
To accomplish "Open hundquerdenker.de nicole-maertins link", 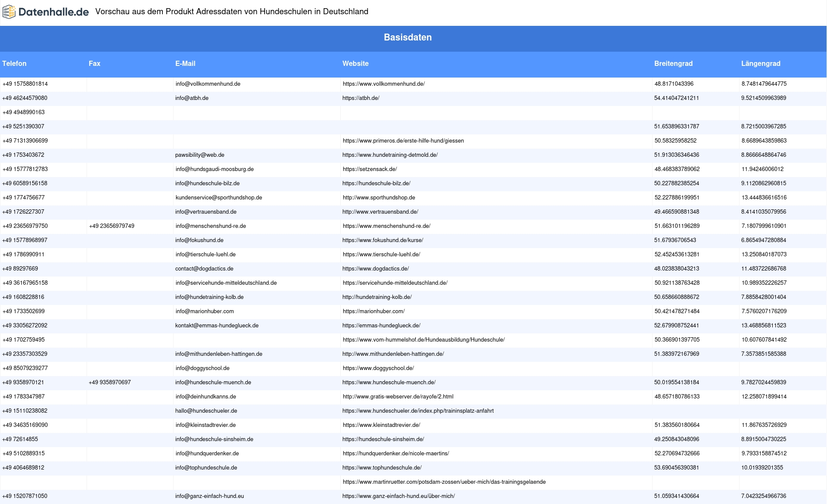I will 396,454.
